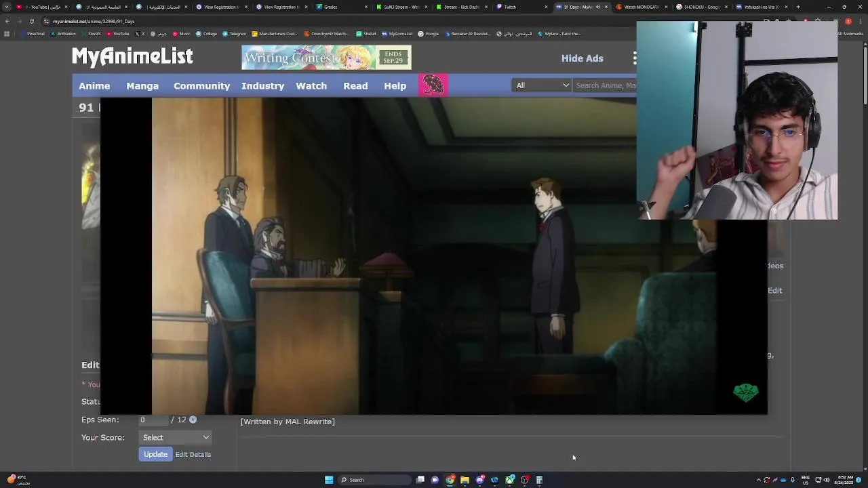The width and height of the screenshot is (868, 488).
Task: Open File Explorer from the taskbar
Action: coord(465,480)
